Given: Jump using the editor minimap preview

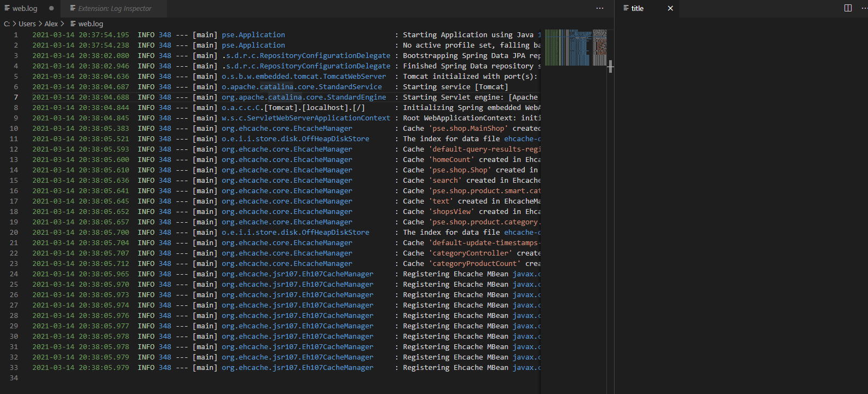Looking at the screenshot, I should click(575, 48).
